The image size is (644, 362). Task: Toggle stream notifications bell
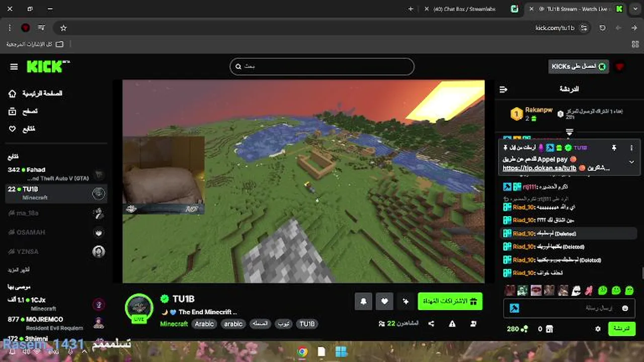(x=363, y=301)
